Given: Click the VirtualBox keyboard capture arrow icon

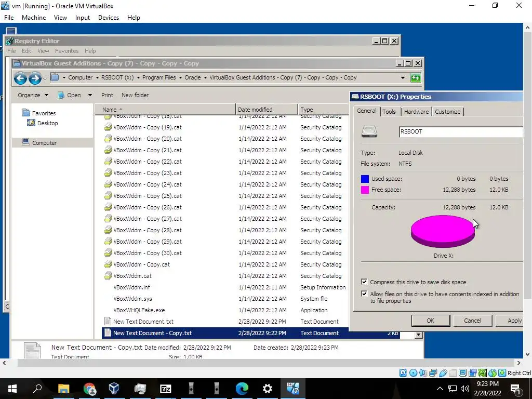Looking at the screenshot, I should [x=502, y=373].
